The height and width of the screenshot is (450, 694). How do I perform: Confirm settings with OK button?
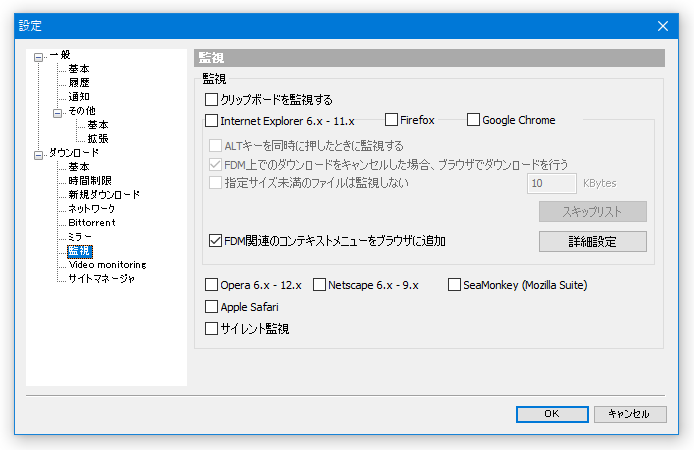pyautogui.click(x=552, y=414)
